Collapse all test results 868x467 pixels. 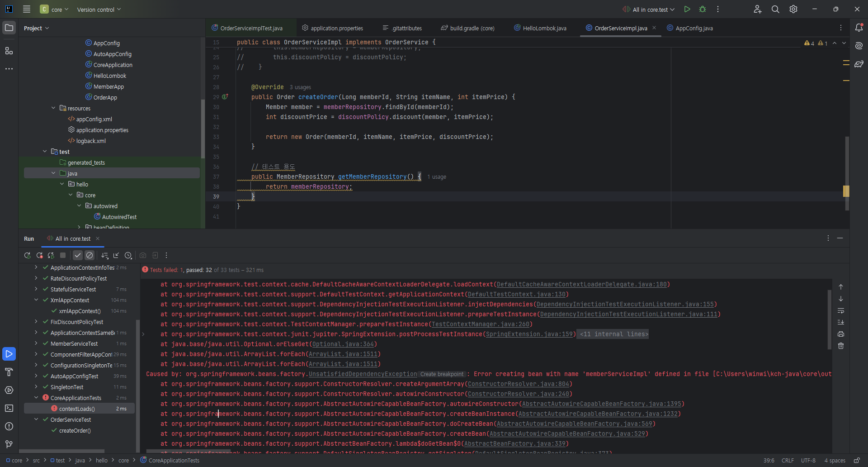[x=116, y=255]
